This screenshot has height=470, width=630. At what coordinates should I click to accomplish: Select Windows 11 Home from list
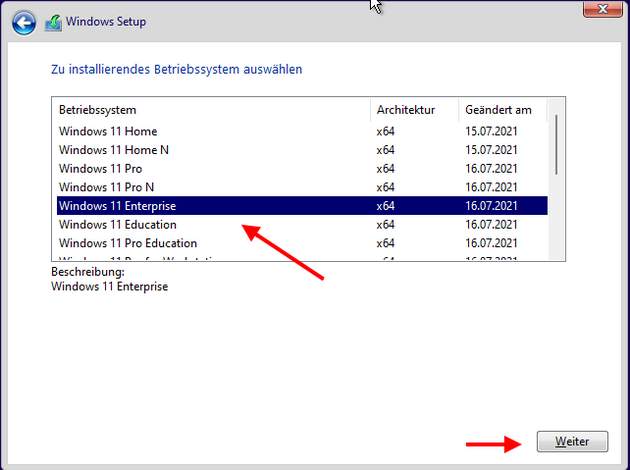click(x=108, y=132)
